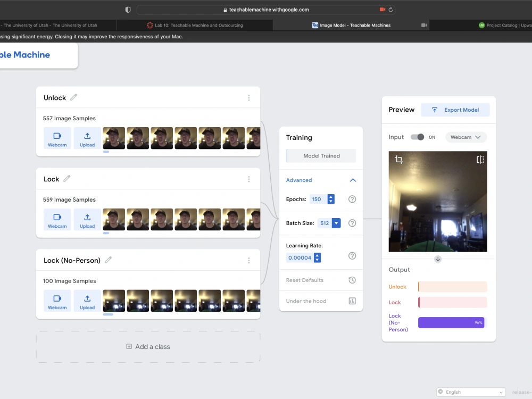Click the Unlock output confidence bar
This screenshot has width=532, height=399.
(x=453, y=287)
